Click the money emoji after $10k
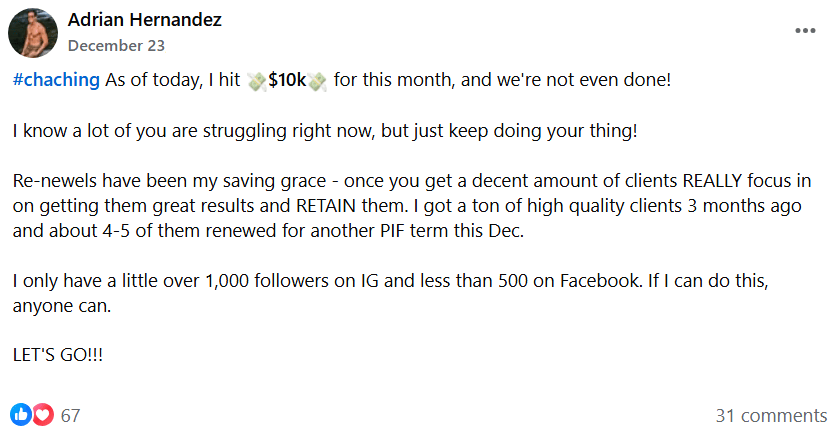 click(x=317, y=81)
